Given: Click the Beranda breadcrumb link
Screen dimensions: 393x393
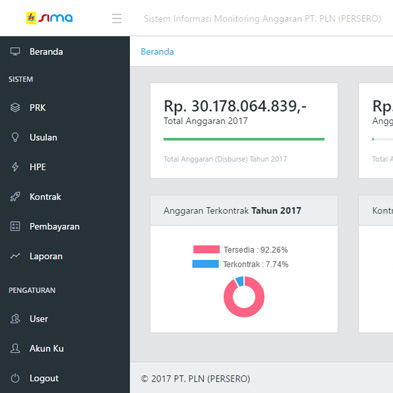Looking at the screenshot, I should click(x=157, y=52).
